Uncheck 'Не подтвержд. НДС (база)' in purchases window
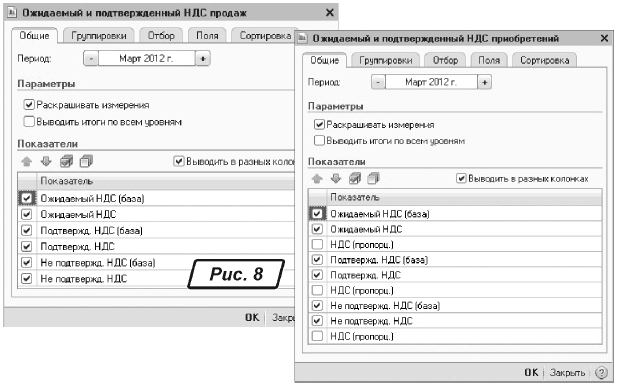 (317, 305)
